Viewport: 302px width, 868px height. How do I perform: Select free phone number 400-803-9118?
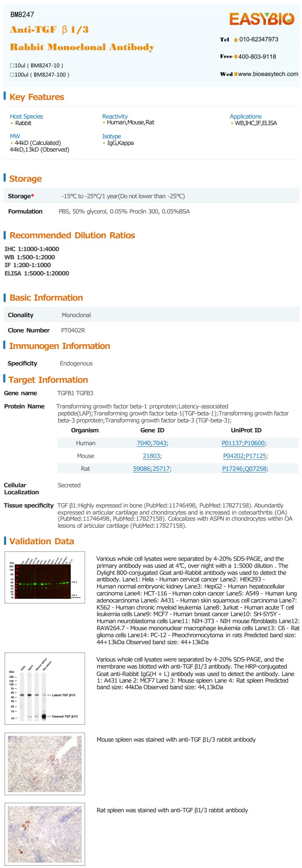[x=257, y=57]
